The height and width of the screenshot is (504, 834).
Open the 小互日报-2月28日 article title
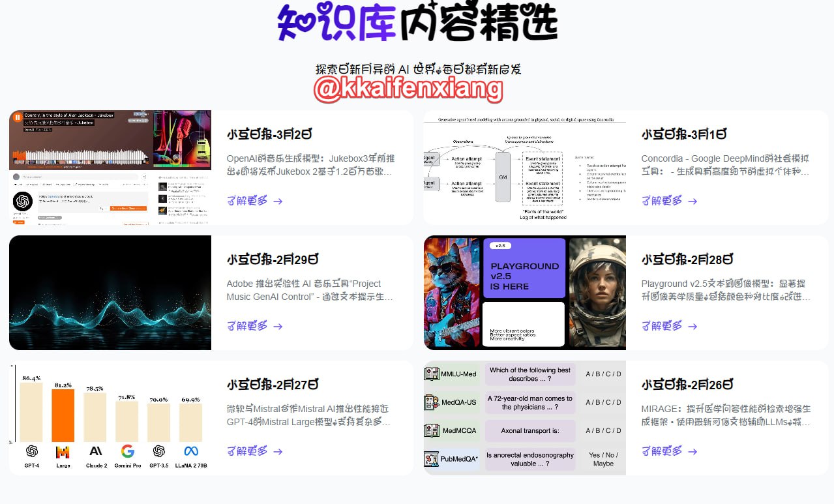pyautogui.click(x=687, y=259)
